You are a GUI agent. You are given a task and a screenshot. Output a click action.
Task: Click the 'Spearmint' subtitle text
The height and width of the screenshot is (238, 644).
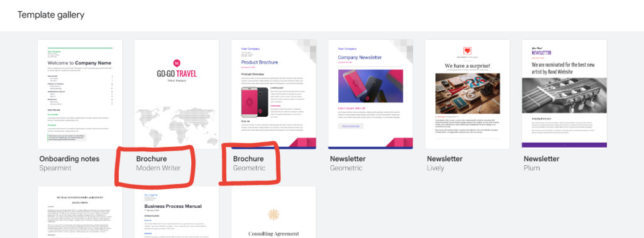click(x=56, y=168)
